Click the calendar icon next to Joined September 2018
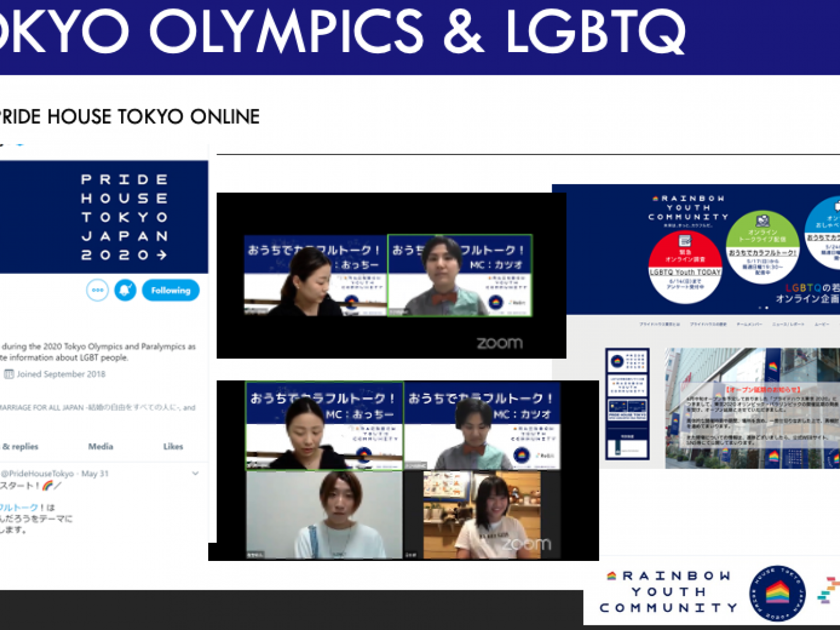The width and height of the screenshot is (840, 630). (x=9, y=374)
